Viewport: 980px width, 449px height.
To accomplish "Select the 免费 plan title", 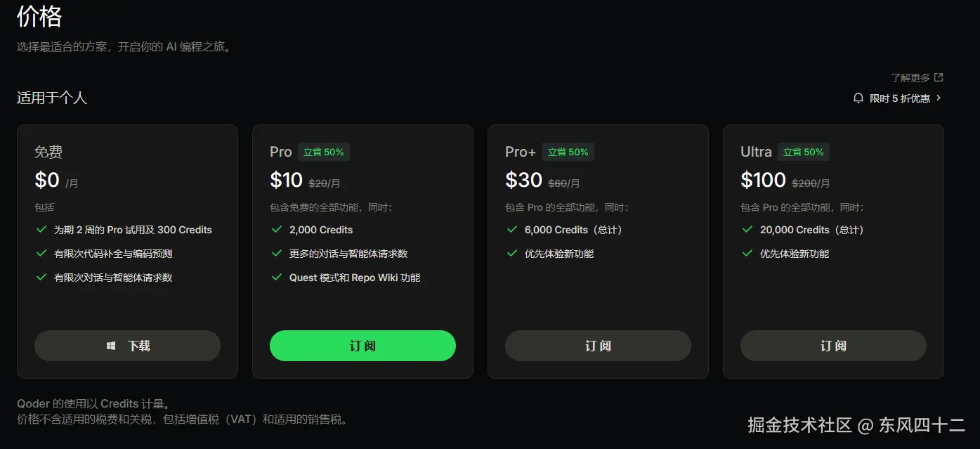I will (x=48, y=152).
